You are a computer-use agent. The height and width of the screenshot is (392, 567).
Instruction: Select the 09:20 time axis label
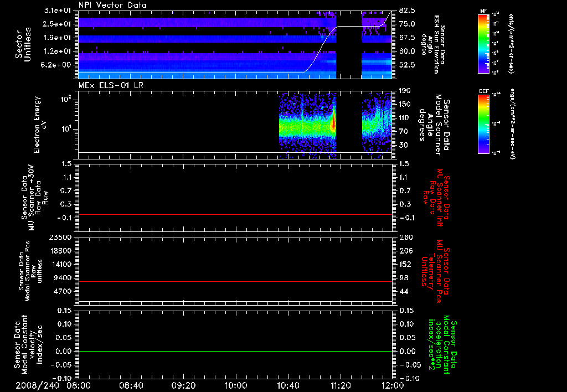click(183, 384)
